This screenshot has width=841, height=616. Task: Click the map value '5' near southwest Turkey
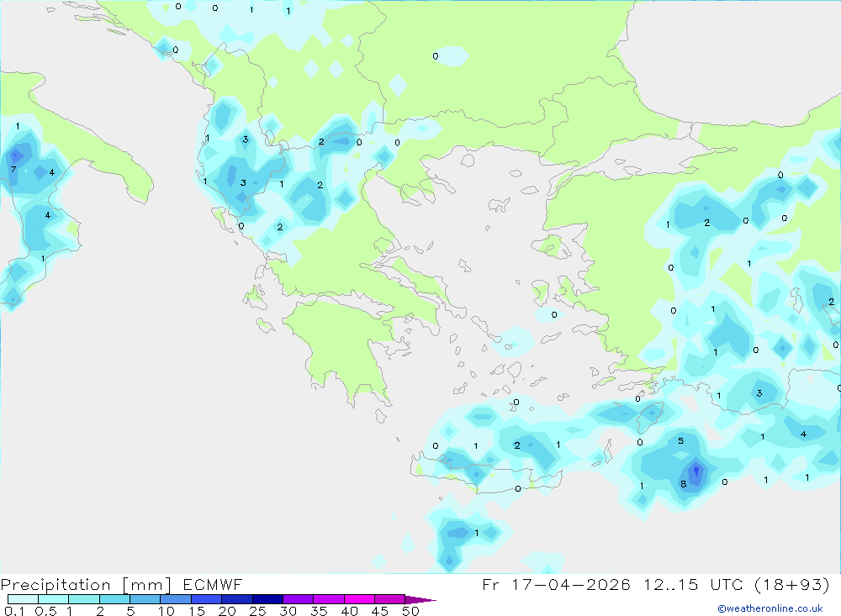pyautogui.click(x=680, y=441)
